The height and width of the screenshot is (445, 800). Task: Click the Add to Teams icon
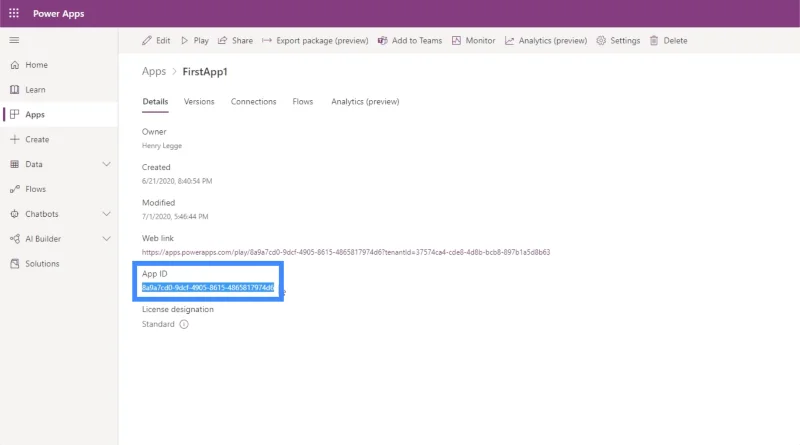pyautogui.click(x=382, y=40)
